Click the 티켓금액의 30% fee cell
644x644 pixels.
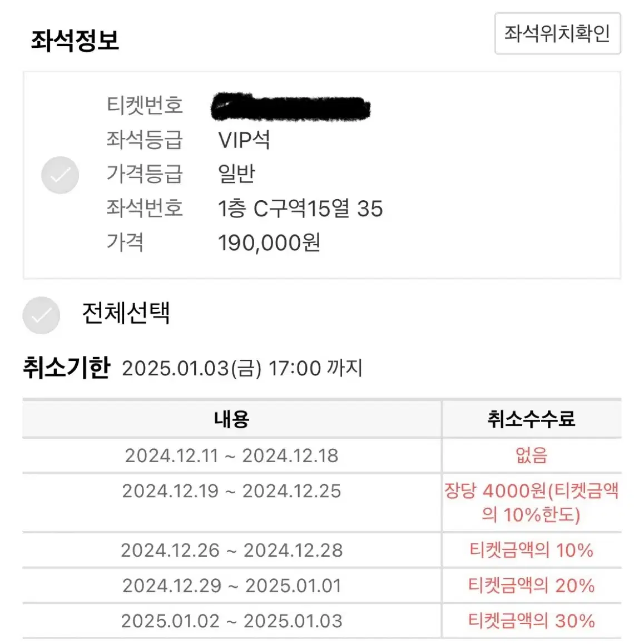(532, 621)
